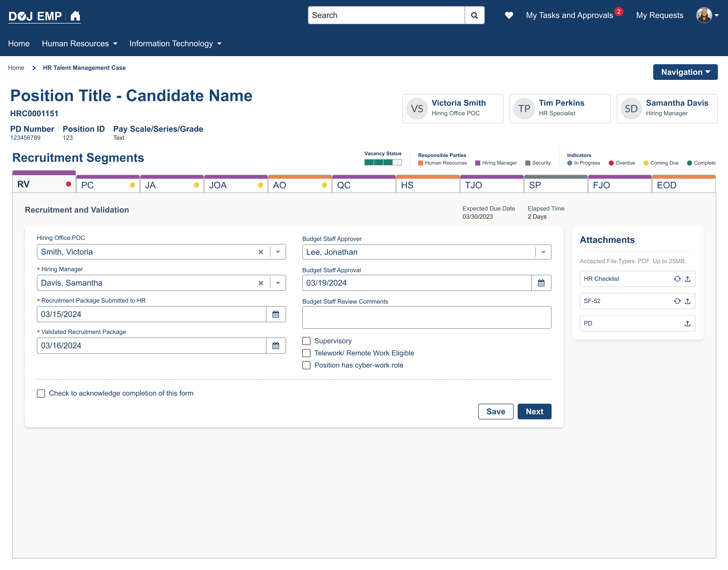The height and width of the screenshot is (570, 728).
Task: Click the DOJ EMP logo
Action: pyautogui.click(x=35, y=16)
